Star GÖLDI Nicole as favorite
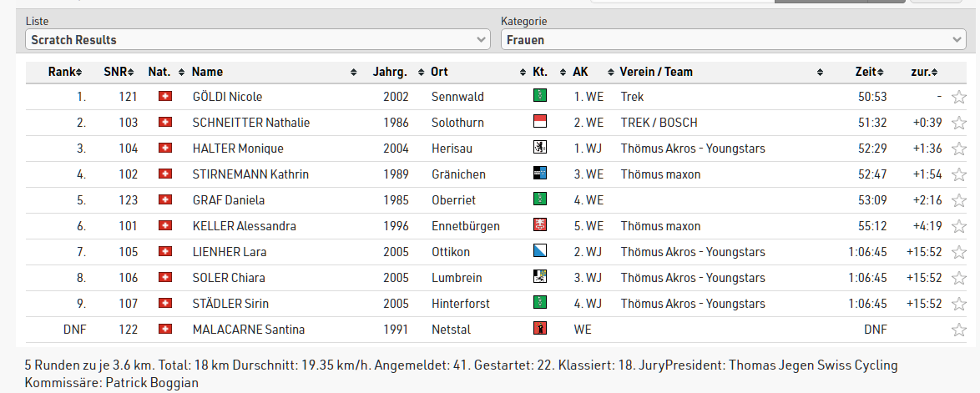Viewport: 980px width, 393px height. (958, 97)
